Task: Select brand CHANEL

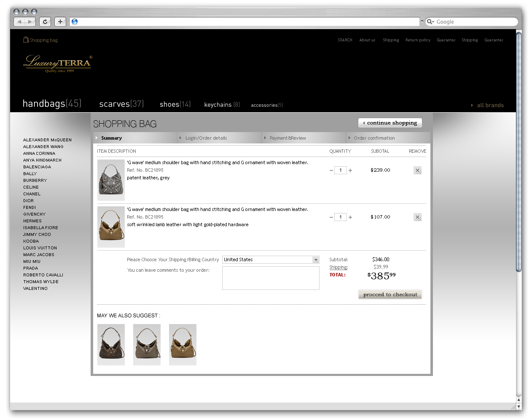Action: coord(32,194)
